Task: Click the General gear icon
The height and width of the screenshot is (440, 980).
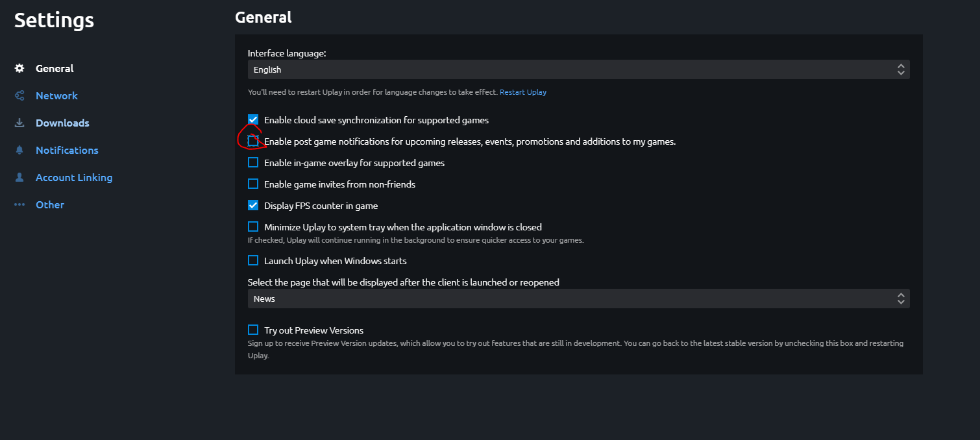Action: [19, 68]
